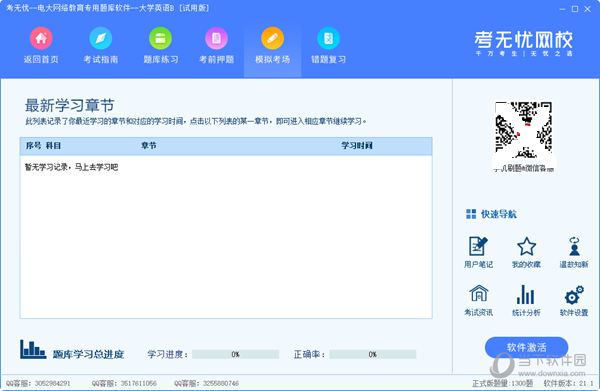The image size is (600, 391).
Task: Click the 题库学习总进度 chart icon
Action: click(x=33, y=349)
